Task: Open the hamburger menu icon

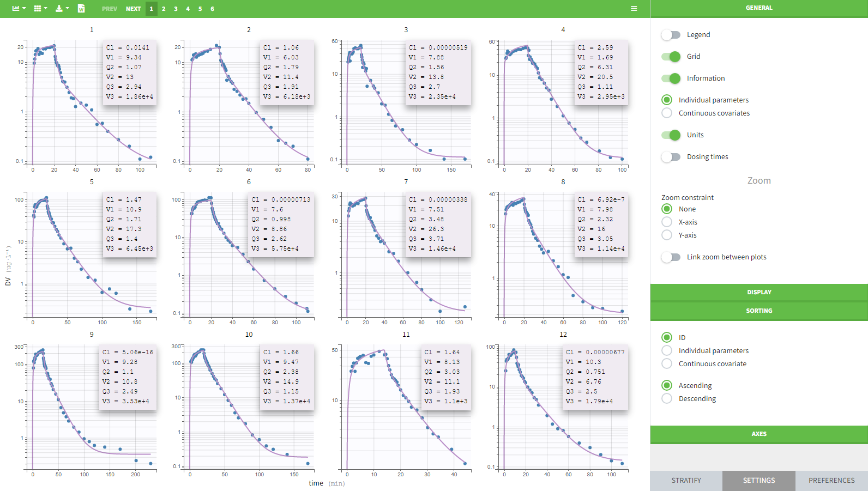Action: tap(634, 9)
